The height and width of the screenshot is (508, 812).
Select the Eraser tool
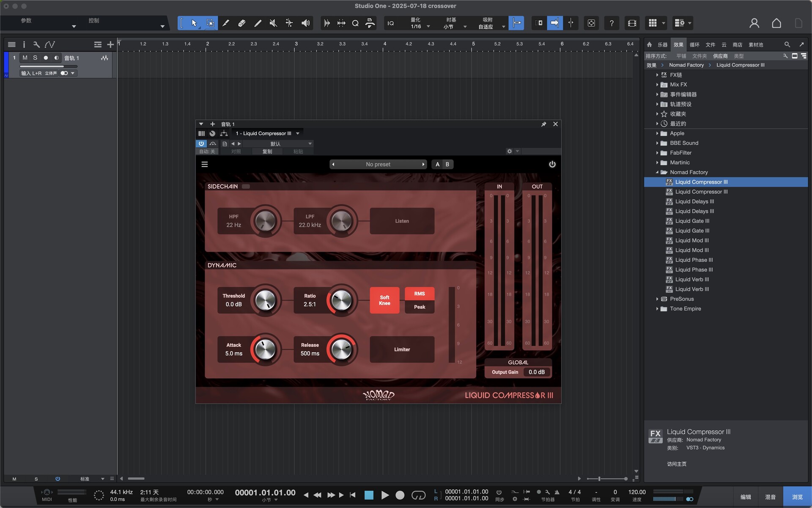241,23
